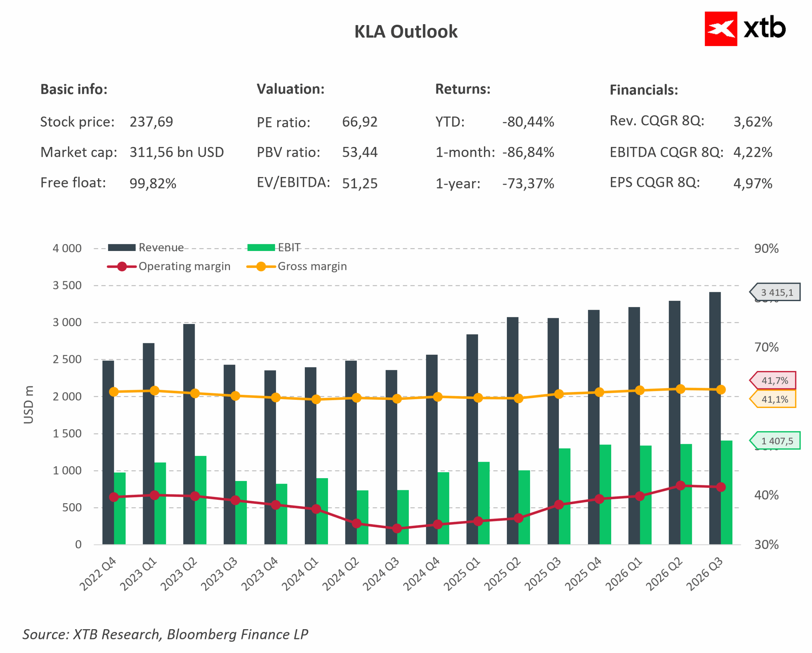Viewport: 812px width, 653px height.
Task: Click the "2024 Q2" x-axis label
Action: click(x=340, y=574)
